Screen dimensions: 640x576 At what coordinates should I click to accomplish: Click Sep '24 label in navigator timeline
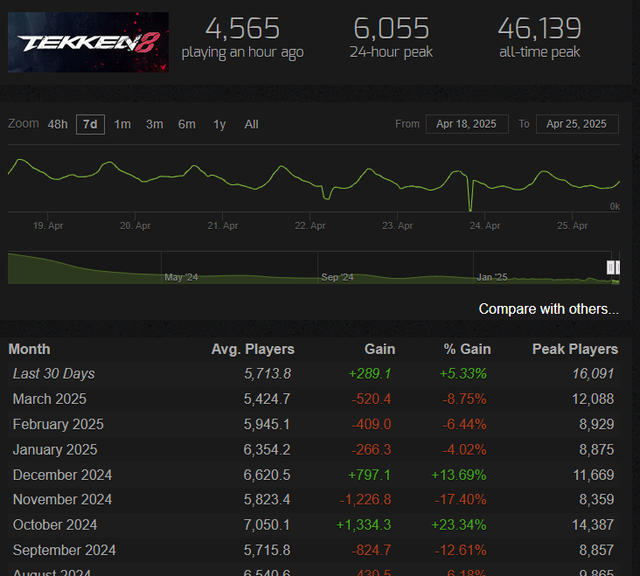(337, 278)
